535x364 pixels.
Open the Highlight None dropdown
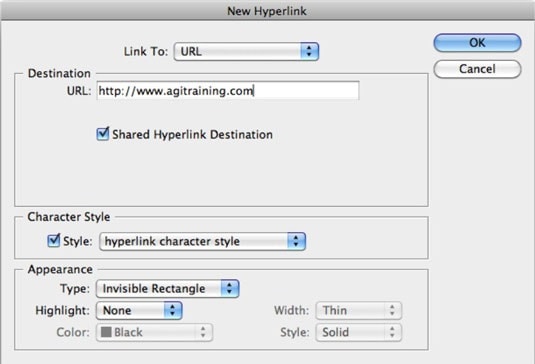pyautogui.click(x=139, y=310)
